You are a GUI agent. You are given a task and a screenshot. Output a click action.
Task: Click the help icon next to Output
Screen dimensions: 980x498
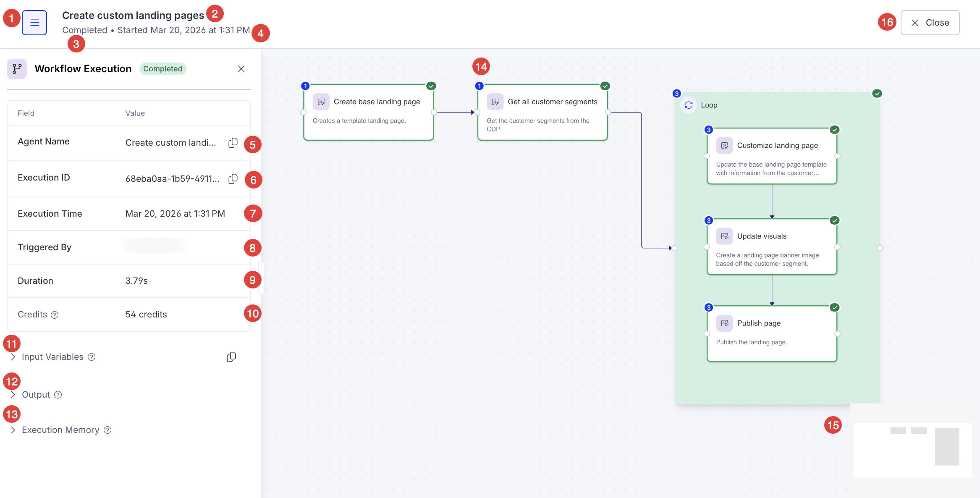click(58, 395)
